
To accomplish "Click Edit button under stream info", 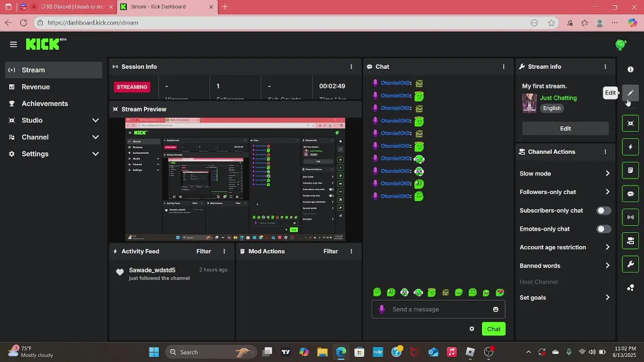I will tap(566, 129).
